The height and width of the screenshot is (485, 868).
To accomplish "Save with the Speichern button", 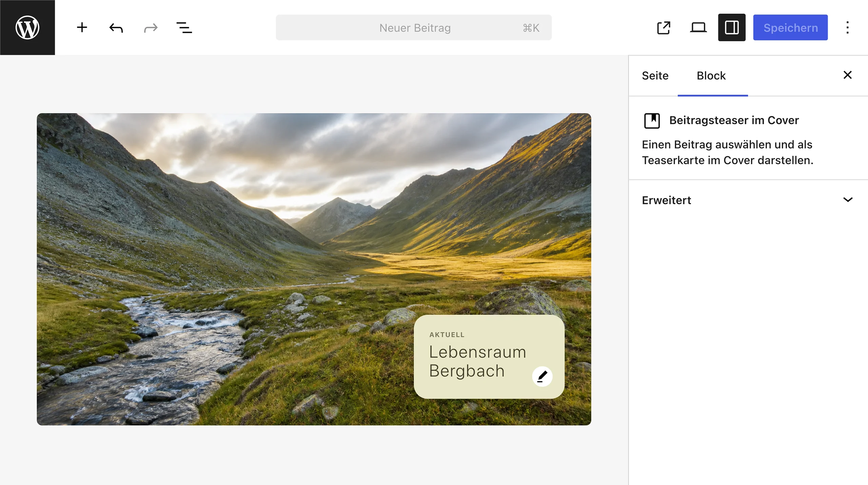I will 790,27.
